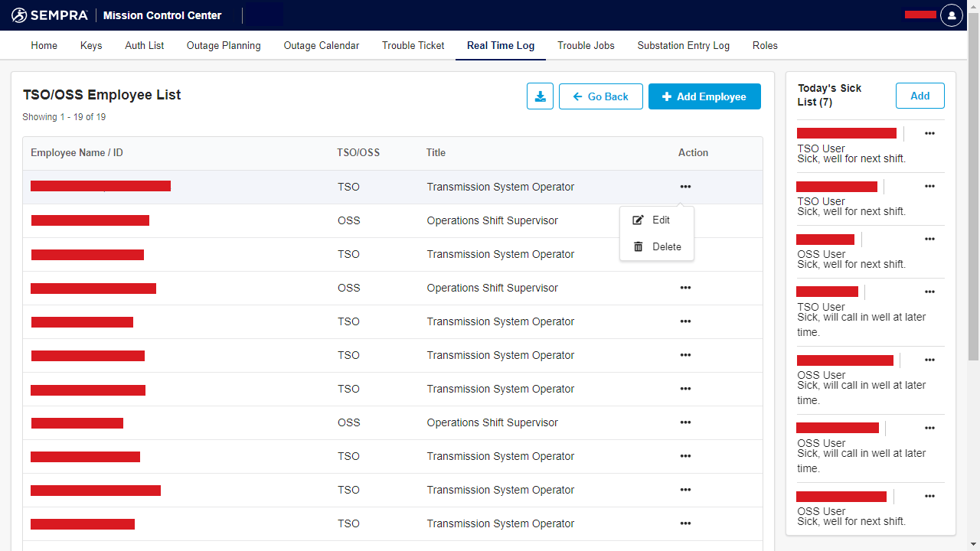980x551 pixels.
Task: Expand options for the third sick list entry
Action: [x=929, y=239]
